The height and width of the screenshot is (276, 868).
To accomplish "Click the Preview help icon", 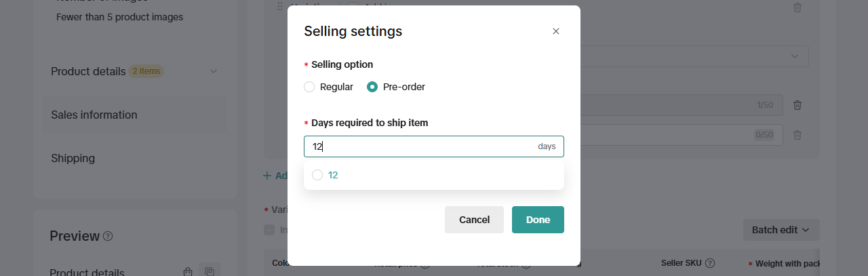I will coord(108,237).
